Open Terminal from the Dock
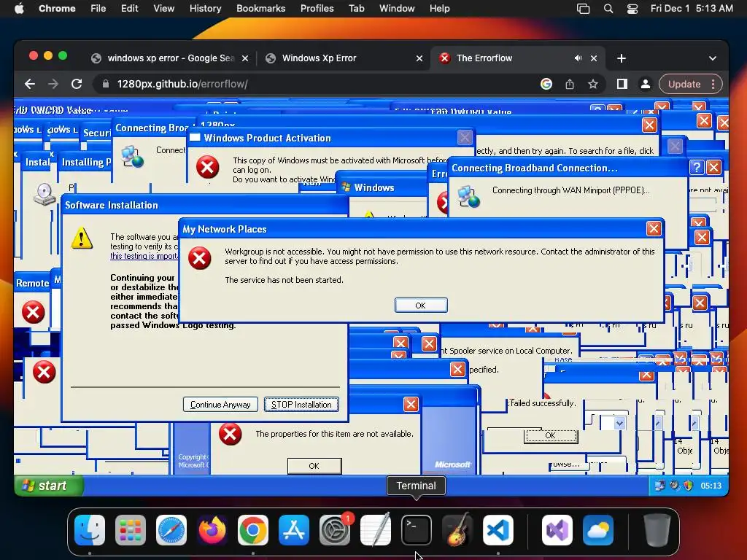Screen dimensions: 747x560 (417, 530)
